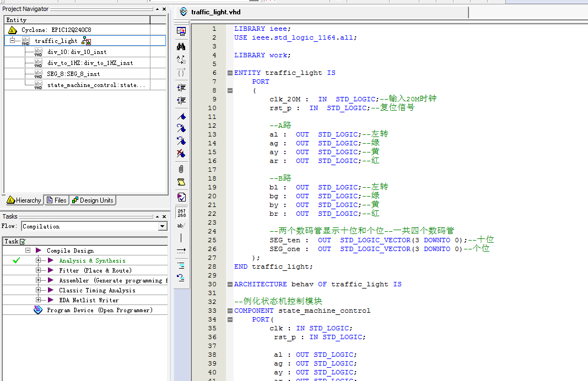The image size is (588, 381).
Task: Click Program Device programmer icon
Action: click(37, 310)
